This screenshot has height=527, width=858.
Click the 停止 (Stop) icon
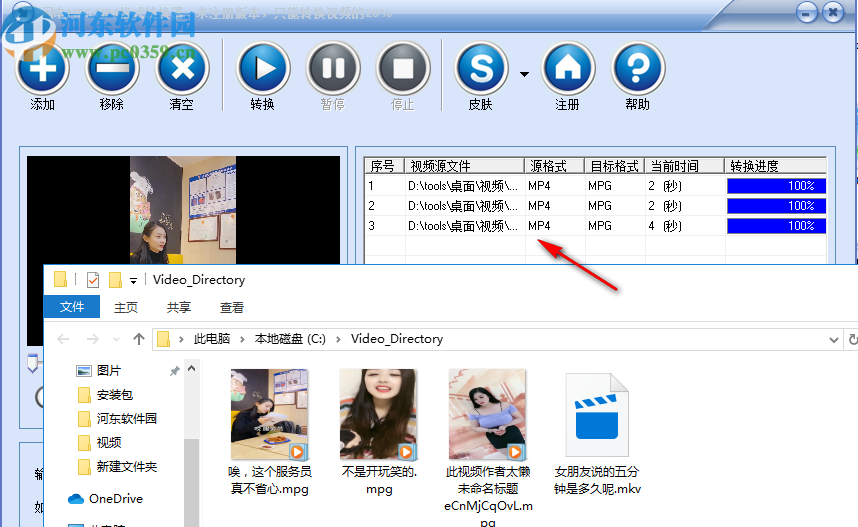tap(403, 69)
